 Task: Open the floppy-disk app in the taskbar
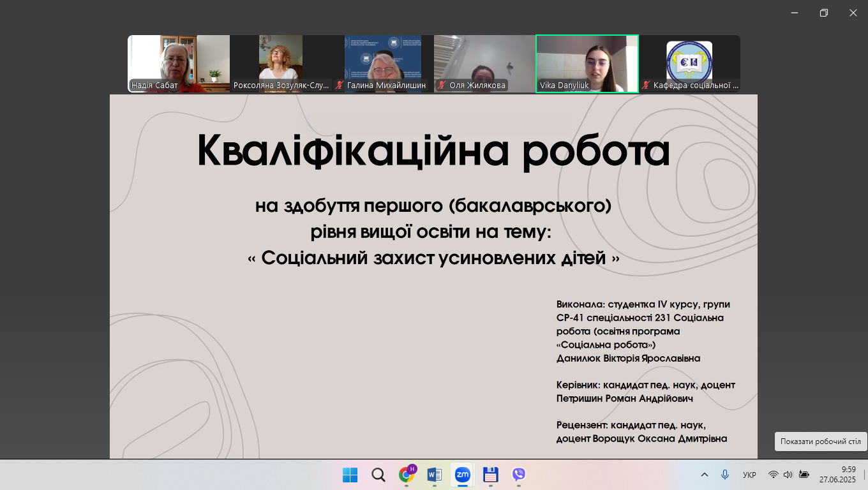point(490,475)
